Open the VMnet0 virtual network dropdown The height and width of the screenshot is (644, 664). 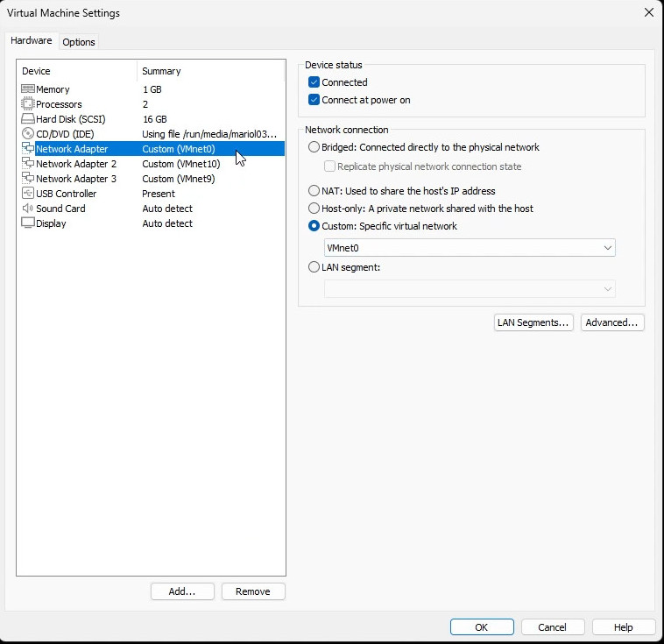[470, 248]
